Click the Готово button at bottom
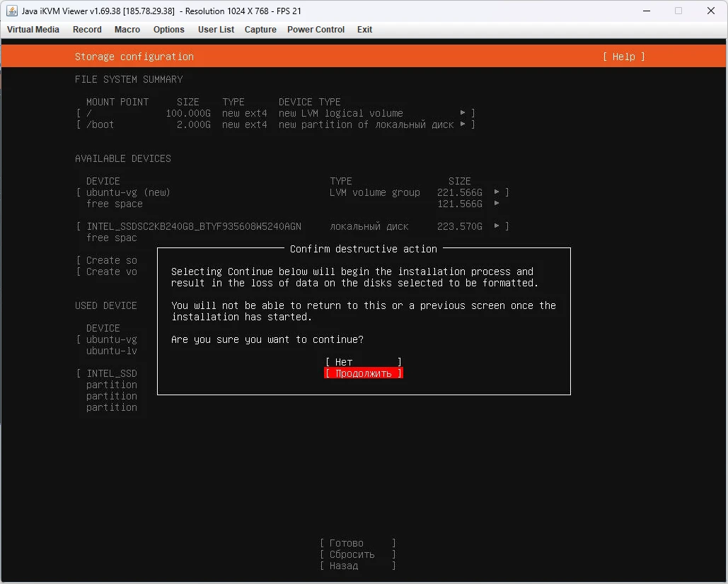728x584 pixels. pos(357,543)
